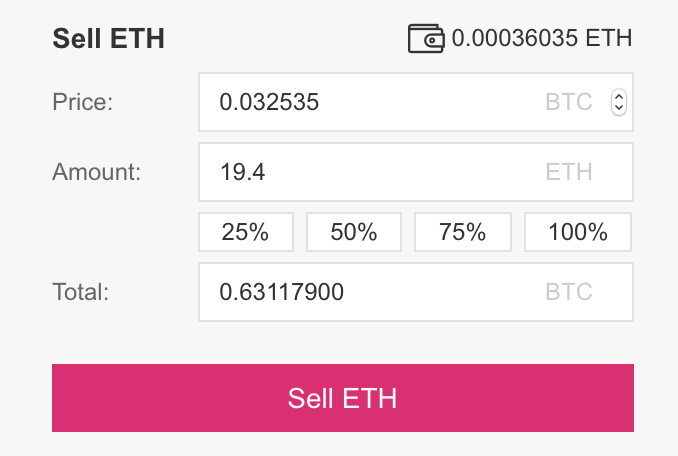Screen dimensions: 678x456
Task: Increase the price with the up arrow
Action: click(618, 96)
